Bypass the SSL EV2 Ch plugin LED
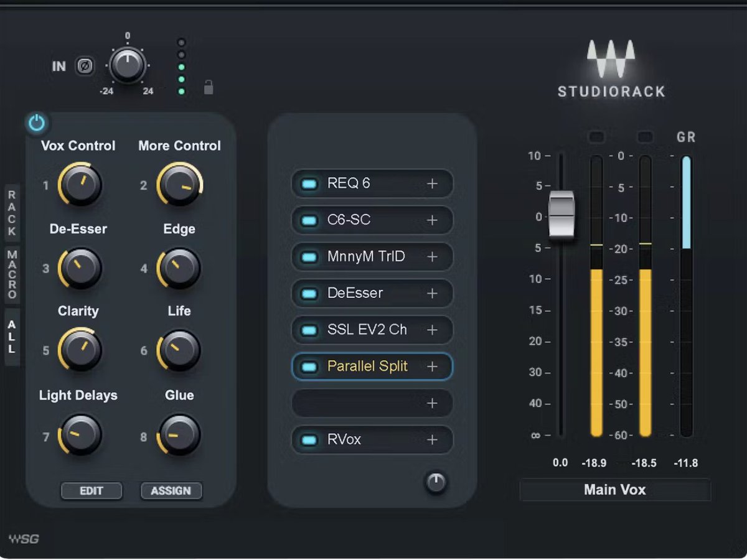747x560 pixels. coord(309,330)
